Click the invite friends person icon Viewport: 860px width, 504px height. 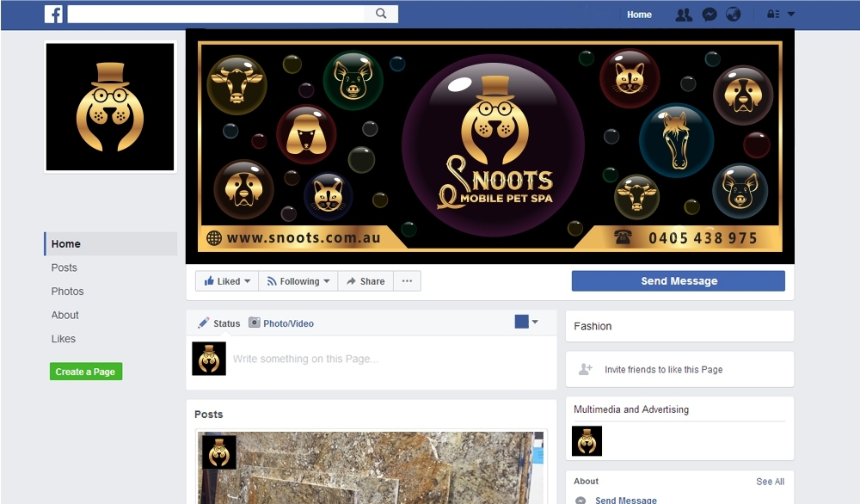point(585,369)
